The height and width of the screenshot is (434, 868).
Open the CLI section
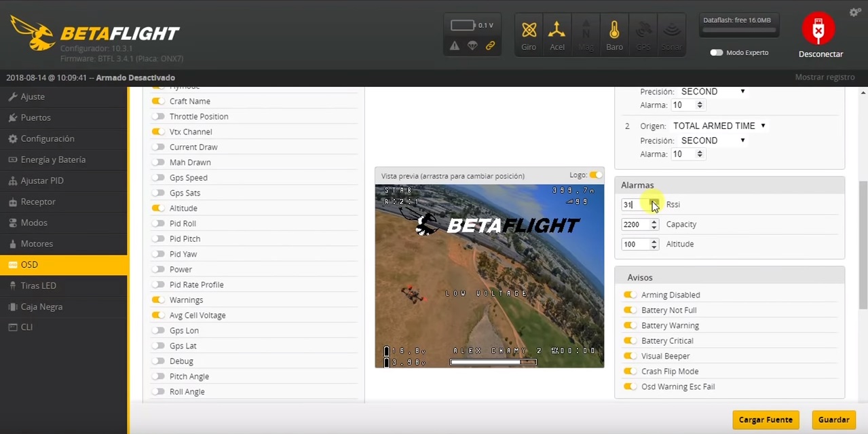click(26, 327)
